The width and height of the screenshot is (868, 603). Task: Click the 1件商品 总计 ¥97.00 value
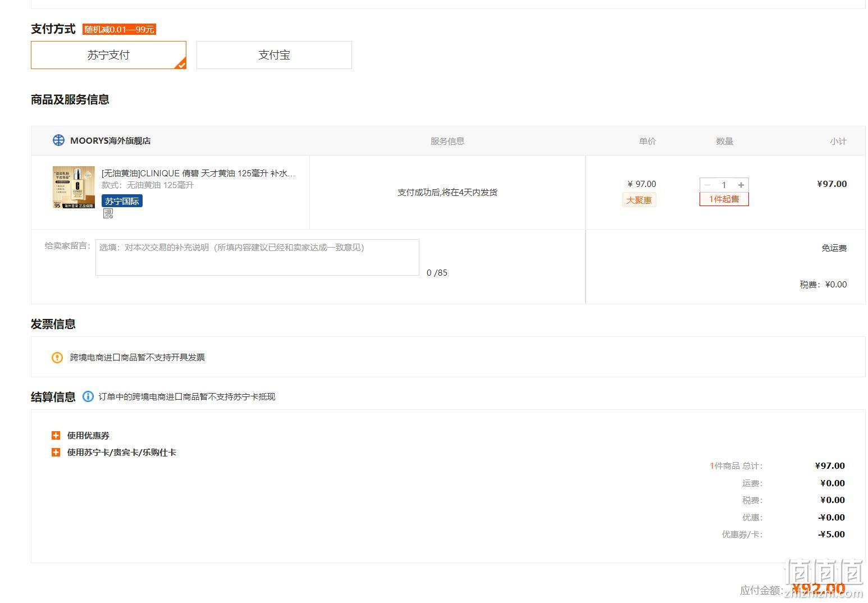point(830,466)
